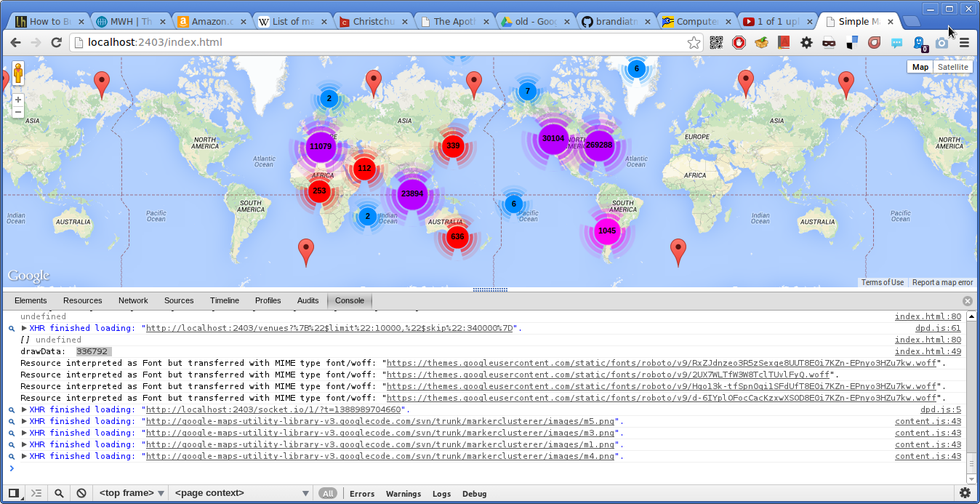The width and height of the screenshot is (980, 504).
Task: Zoom out the map with minus
Action: coord(18,112)
